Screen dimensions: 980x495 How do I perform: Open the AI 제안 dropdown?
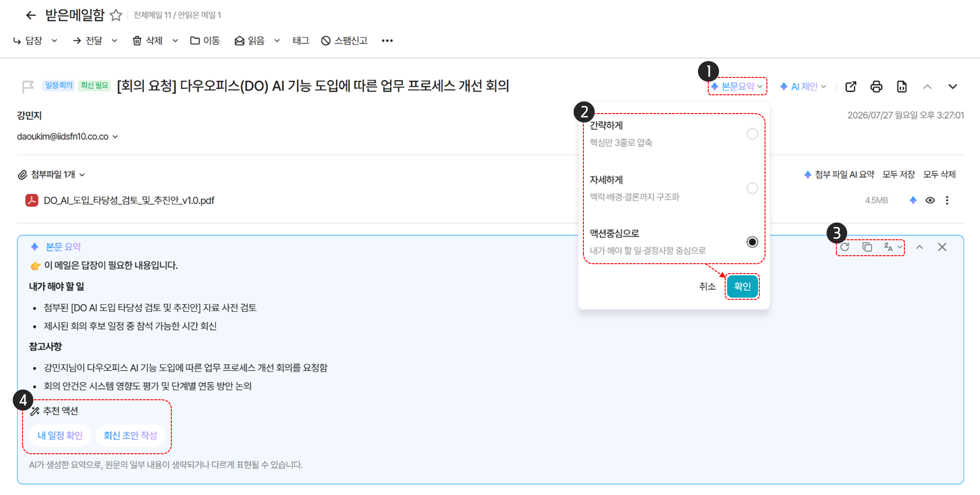pyautogui.click(x=804, y=86)
